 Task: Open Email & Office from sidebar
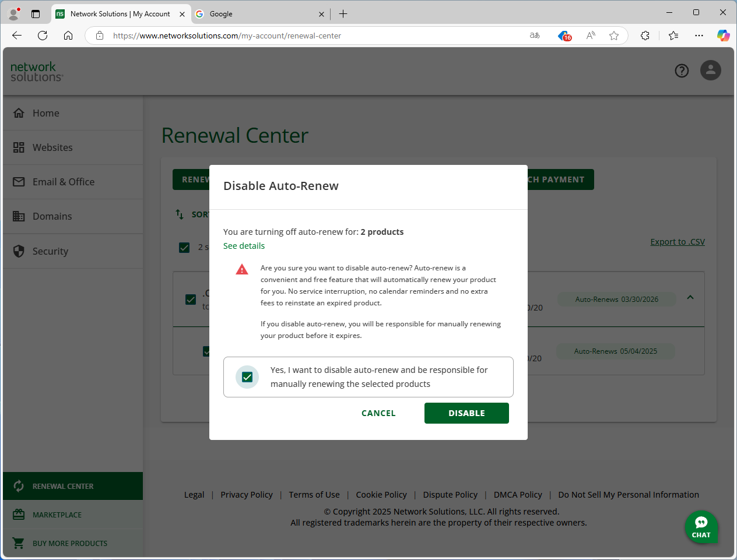point(63,182)
